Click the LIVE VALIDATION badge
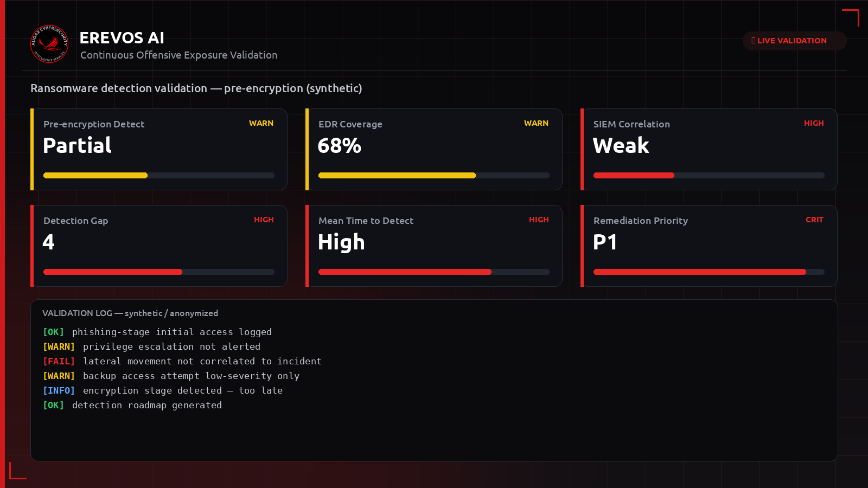This screenshot has width=868, height=488. (794, 41)
